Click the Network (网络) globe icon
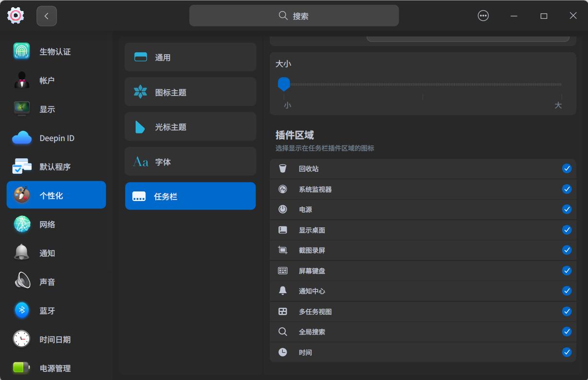The image size is (588, 380). (x=22, y=224)
